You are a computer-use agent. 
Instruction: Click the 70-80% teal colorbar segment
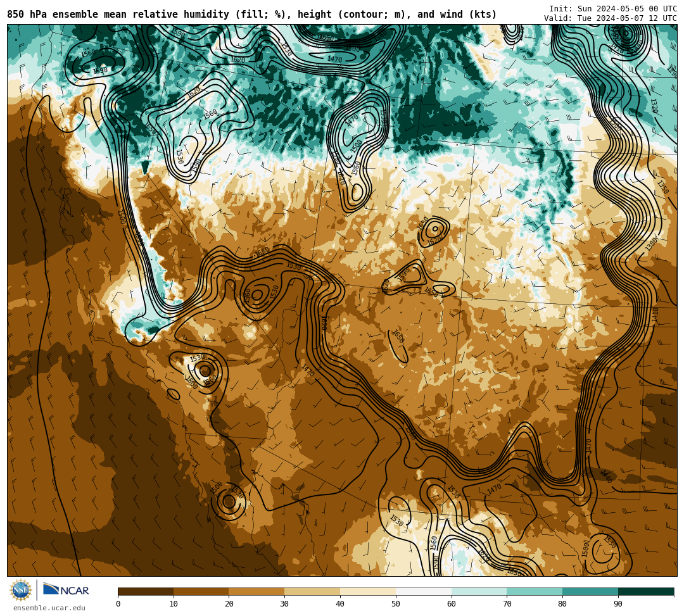pyautogui.click(x=535, y=591)
